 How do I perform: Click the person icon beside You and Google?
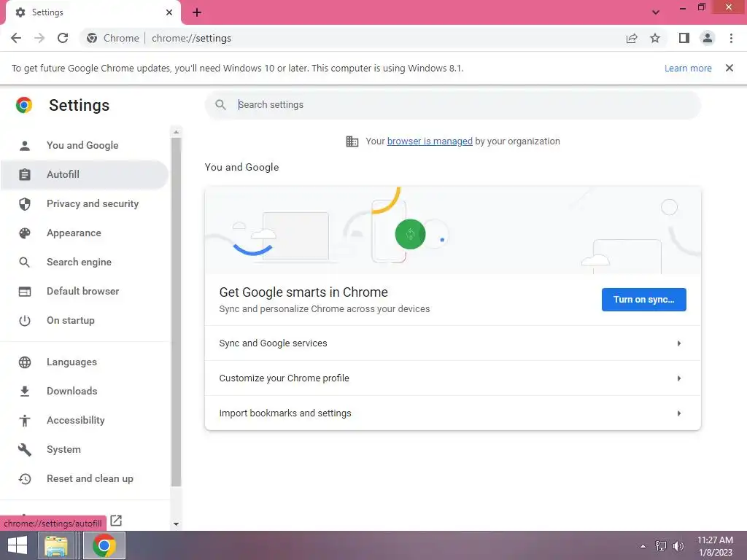tap(25, 145)
